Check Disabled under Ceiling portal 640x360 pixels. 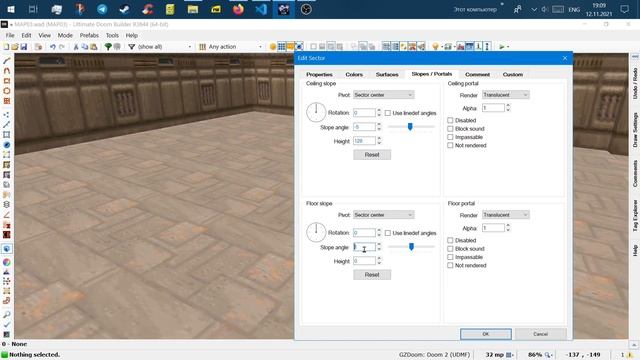[450, 120]
